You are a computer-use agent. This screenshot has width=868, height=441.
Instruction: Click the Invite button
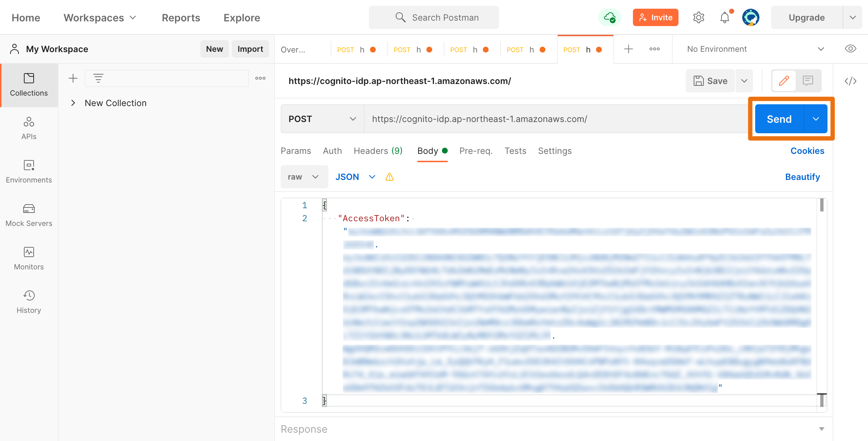pyautogui.click(x=656, y=17)
